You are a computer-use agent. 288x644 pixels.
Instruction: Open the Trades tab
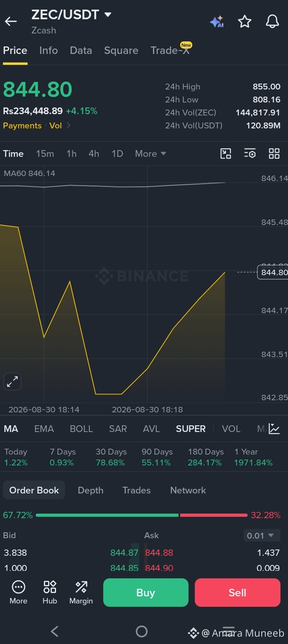[x=137, y=490]
